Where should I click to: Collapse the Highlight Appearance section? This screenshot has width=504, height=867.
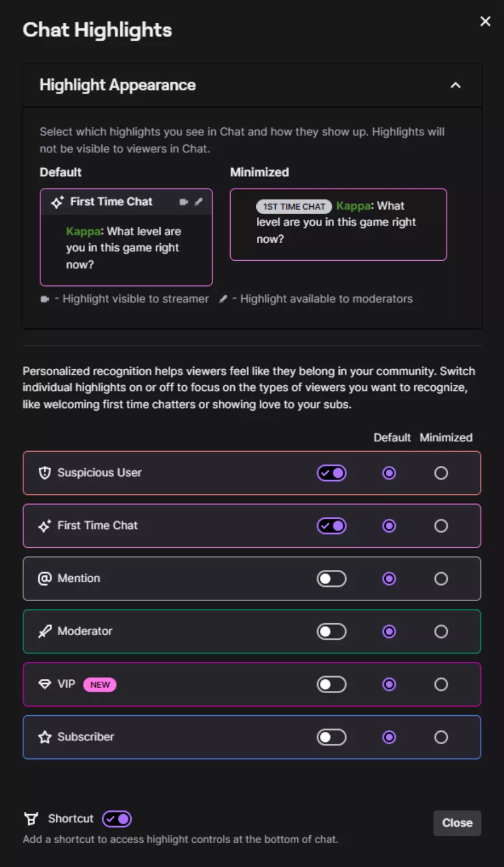(x=455, y=85)
